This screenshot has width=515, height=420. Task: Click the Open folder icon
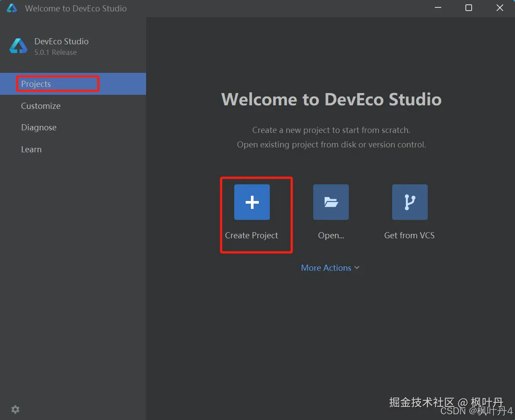(x=331, y=202)
